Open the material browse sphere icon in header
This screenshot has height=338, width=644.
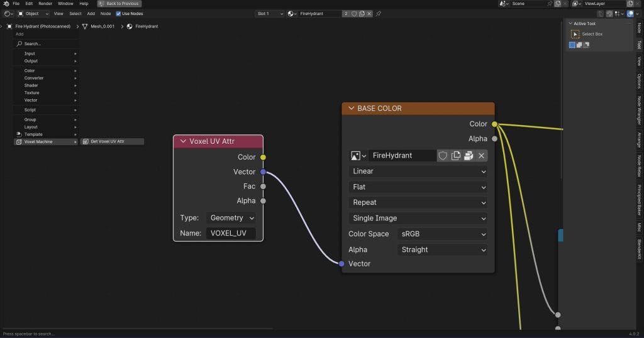(x=292, y=13)
